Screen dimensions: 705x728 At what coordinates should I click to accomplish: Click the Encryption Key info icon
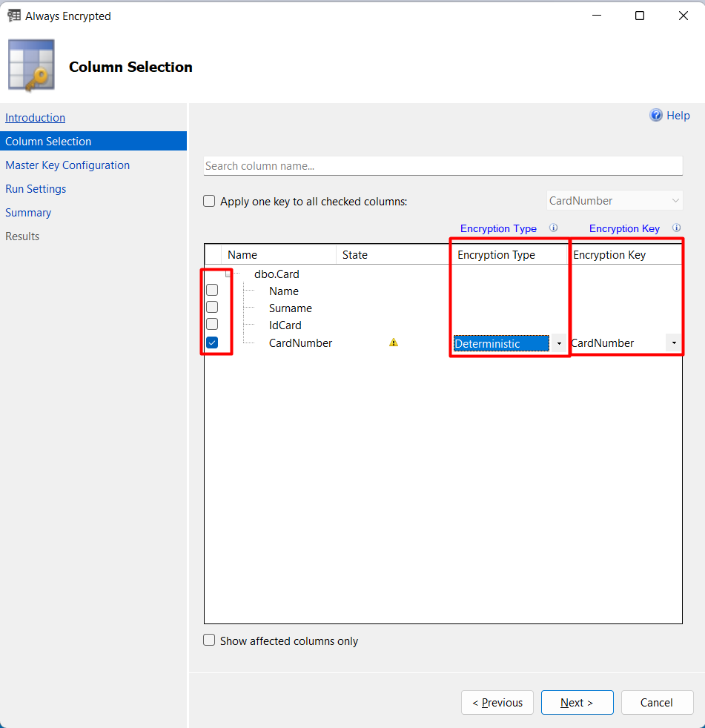[676, 228]
